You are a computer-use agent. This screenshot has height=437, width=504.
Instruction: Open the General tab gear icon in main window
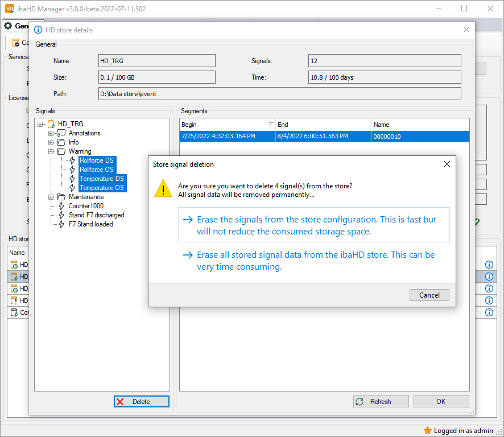tap(9, 26)
